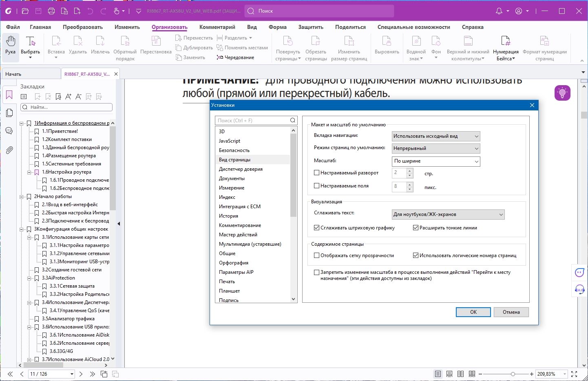Select the Hand (Рука) tool
This screenshot has width=588, height=381.
pyautogui.click(x=11, y=45)
